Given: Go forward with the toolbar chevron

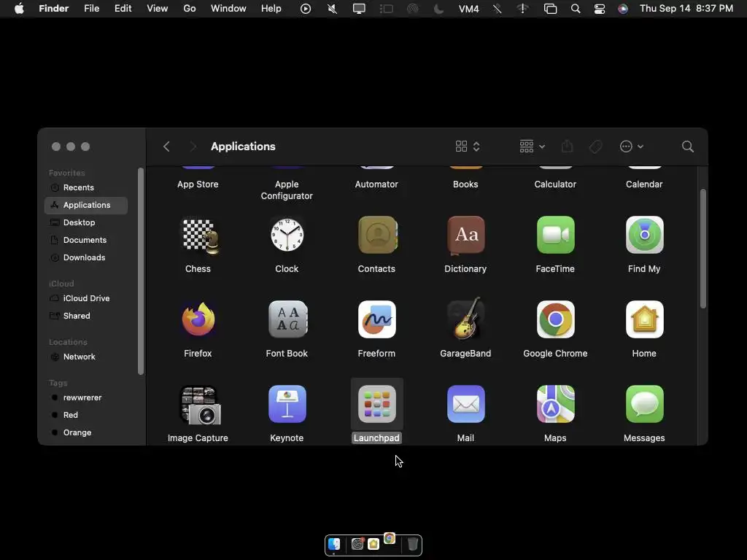Looking at the screenshot, I should click(x=193, y=147).
